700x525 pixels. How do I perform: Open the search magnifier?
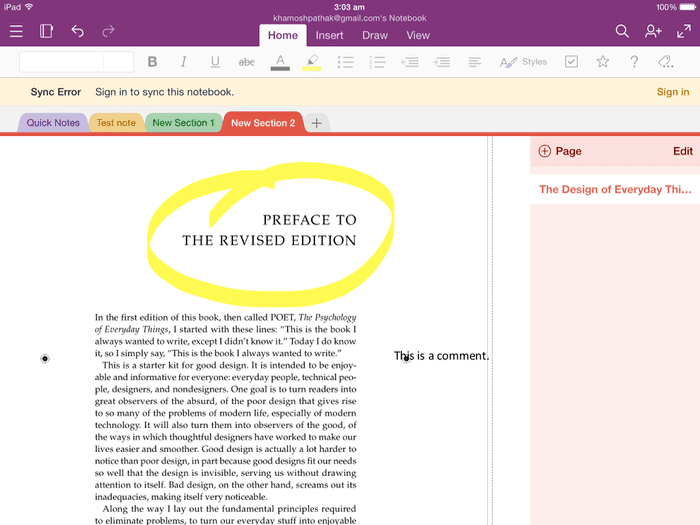coord(622,31)
